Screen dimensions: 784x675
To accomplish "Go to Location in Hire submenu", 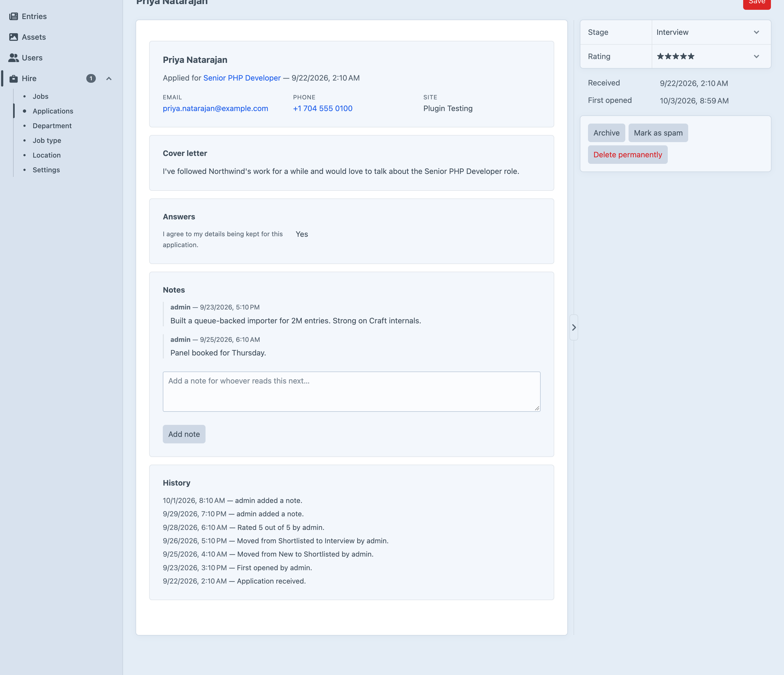I will [x=47, y=155].
